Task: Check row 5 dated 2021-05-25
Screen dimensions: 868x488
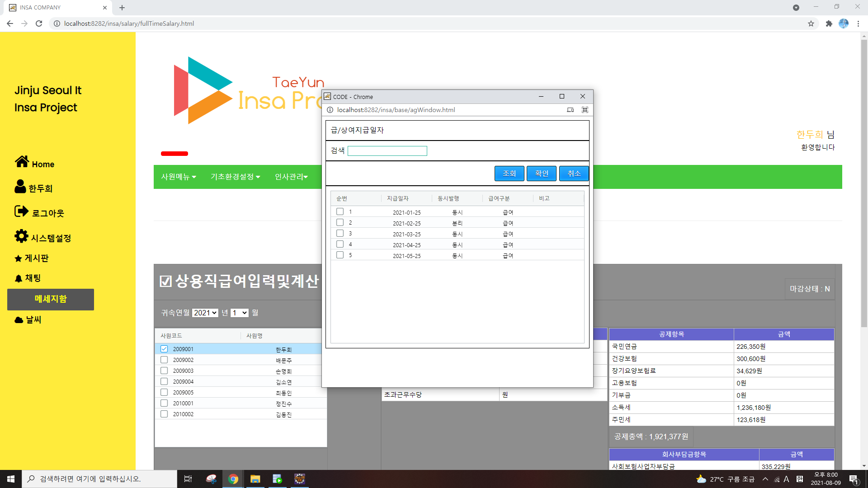Action: [x=340, y=255]
